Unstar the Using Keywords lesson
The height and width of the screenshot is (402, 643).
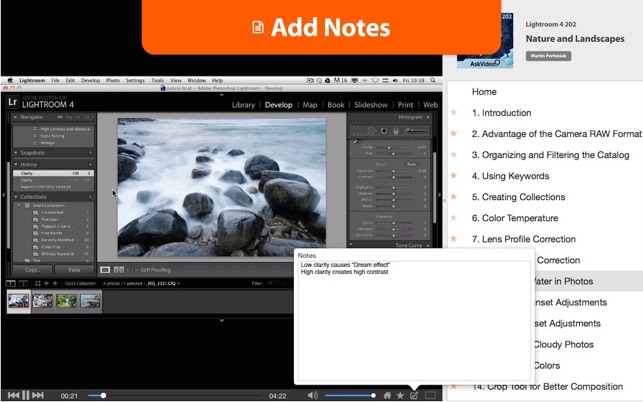click(x=454, y=176)
